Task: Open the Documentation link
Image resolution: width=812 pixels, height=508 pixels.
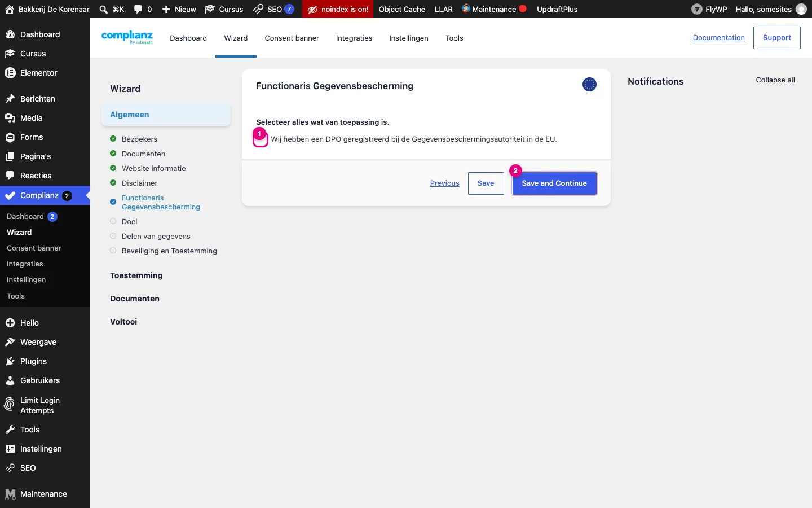Action: 718,38
